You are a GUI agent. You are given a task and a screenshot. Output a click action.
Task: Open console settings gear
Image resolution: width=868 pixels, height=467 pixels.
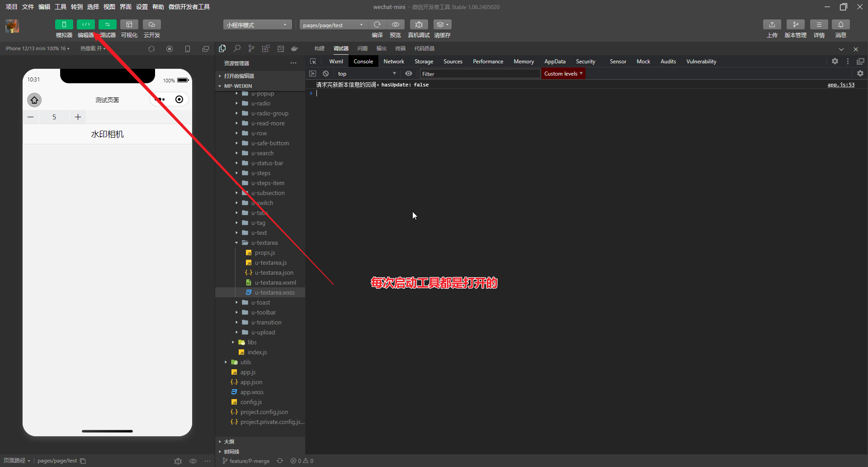pyautogui.click(x=860, y=73)
